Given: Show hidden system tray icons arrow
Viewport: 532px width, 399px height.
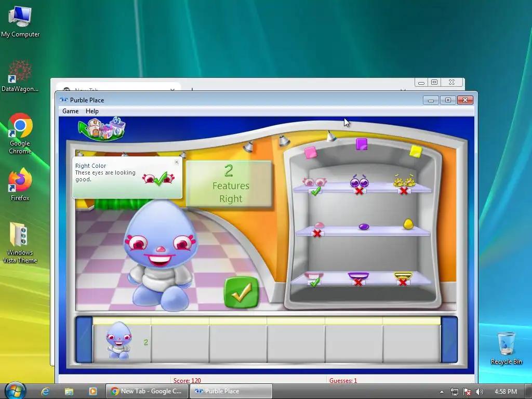Looking at the screenshot, I should point(442,392).
